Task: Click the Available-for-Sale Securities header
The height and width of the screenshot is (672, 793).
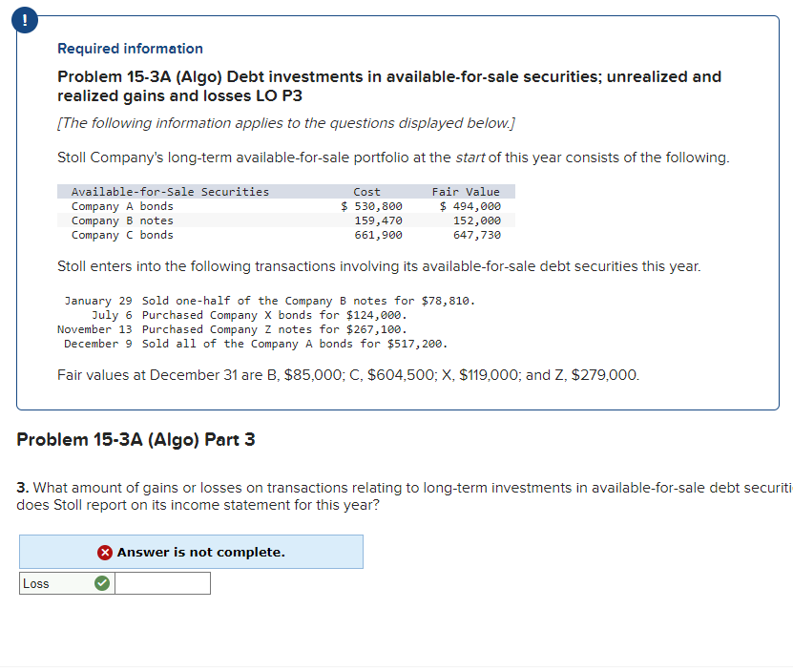Action: [x=170, y=192]
